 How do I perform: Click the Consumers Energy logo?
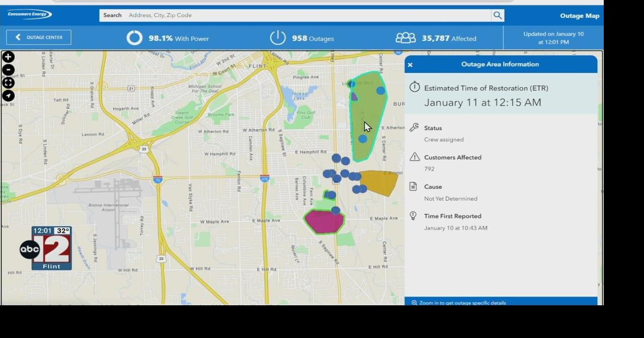click(x=29, y=15)
